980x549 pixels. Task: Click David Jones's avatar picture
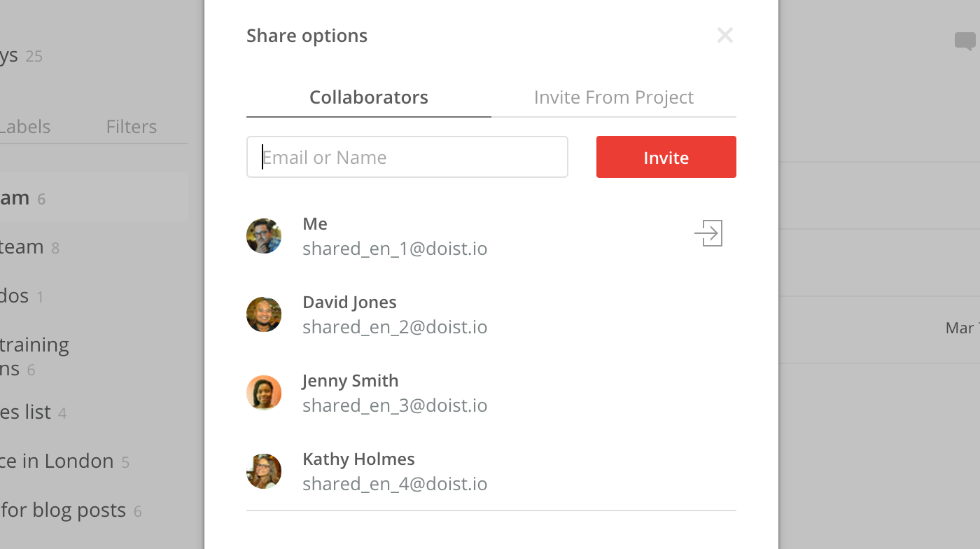[x=264, y=314]
